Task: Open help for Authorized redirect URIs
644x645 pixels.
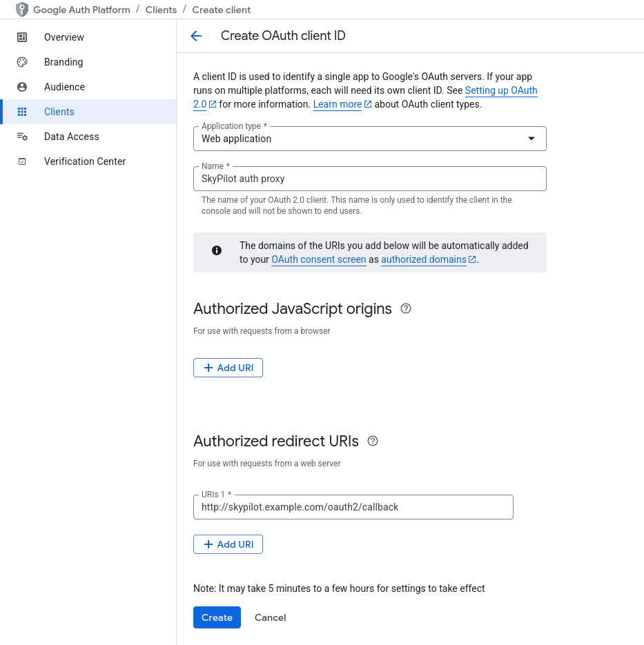Action: tap(373, 441)
